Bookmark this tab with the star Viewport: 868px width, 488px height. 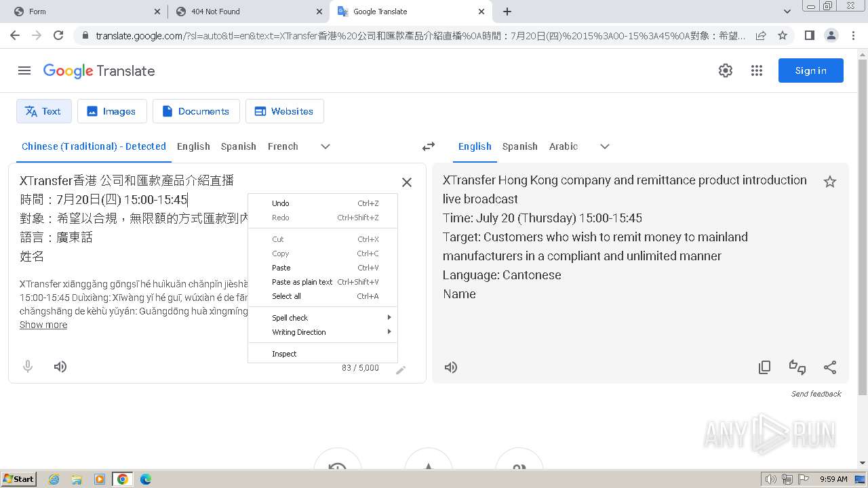click(x=783, y=35)
